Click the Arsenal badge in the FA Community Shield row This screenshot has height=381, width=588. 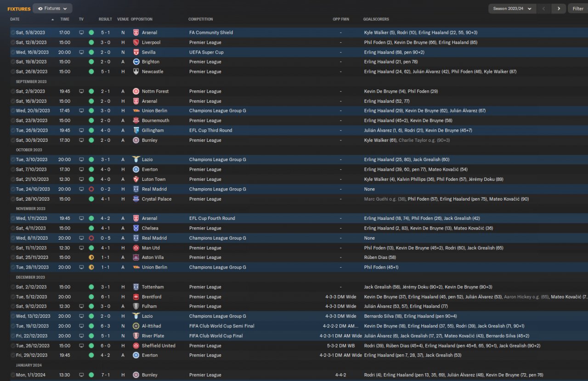pos(136,33)
